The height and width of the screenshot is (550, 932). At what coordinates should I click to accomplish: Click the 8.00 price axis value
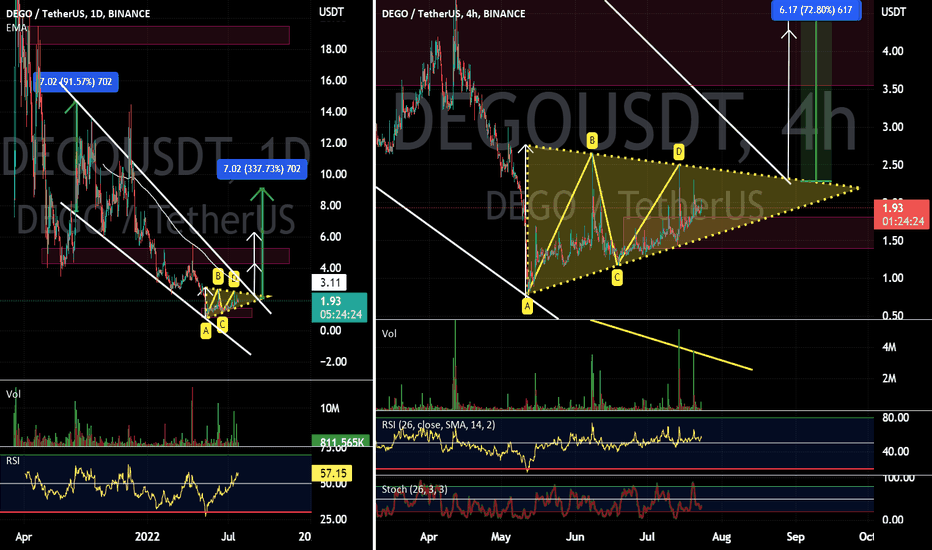330,206
